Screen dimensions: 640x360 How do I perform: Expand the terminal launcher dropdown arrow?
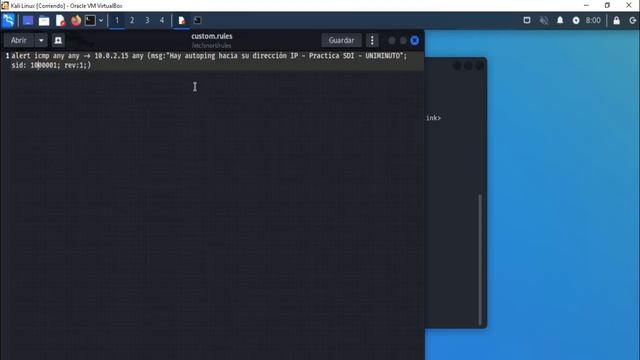[x=101, y=20]
